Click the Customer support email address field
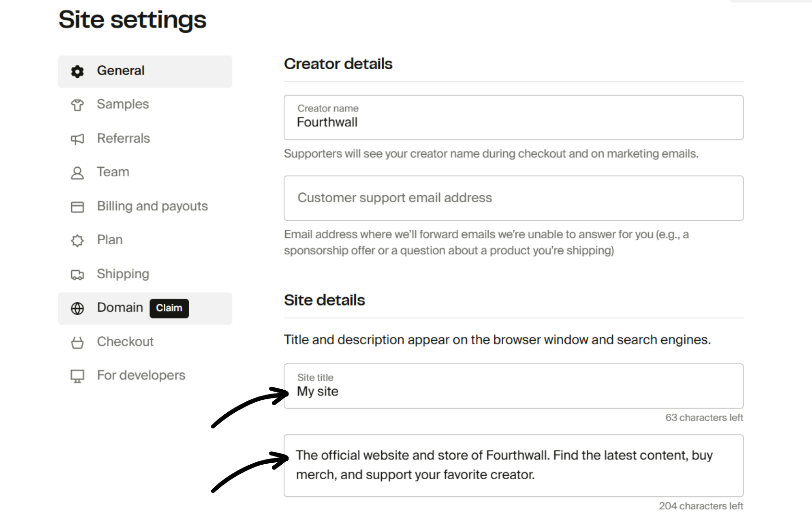Screen dimensions: 812x519 (x=513, y=198)
